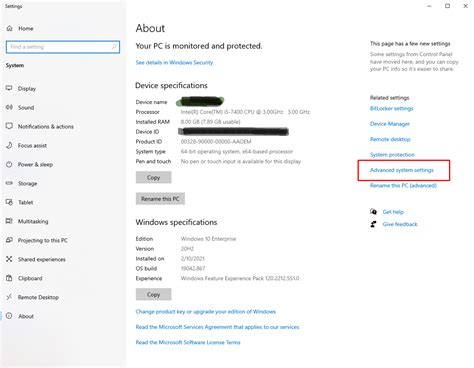
Task: Open Display settings via monitor icon
Action: click(x=9, y=88)
